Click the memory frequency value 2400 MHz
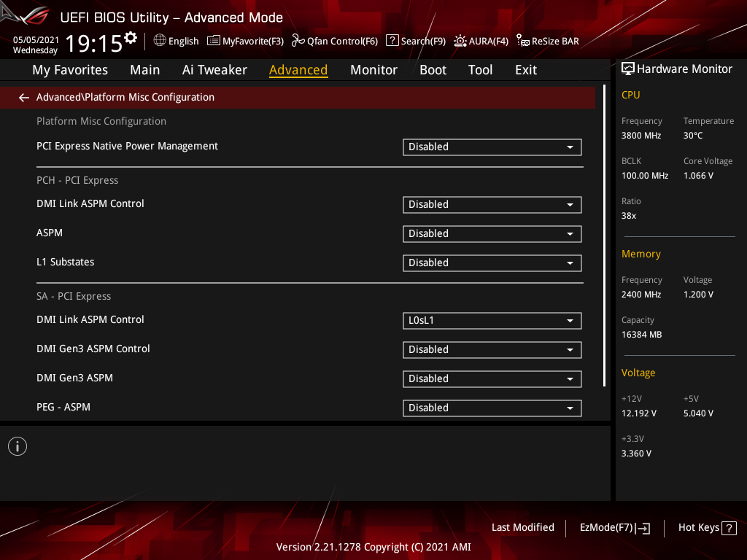Image resolution: width=747 pixels, height=560 pixels. tap(641, 295)
